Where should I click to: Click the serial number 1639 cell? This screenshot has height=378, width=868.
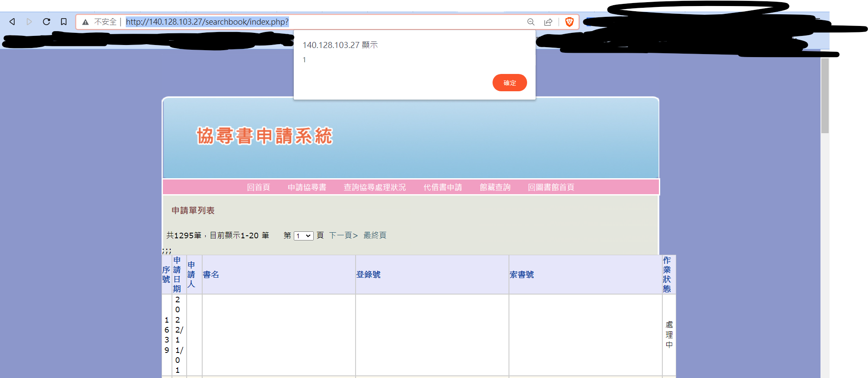click(x=167, y=335)
